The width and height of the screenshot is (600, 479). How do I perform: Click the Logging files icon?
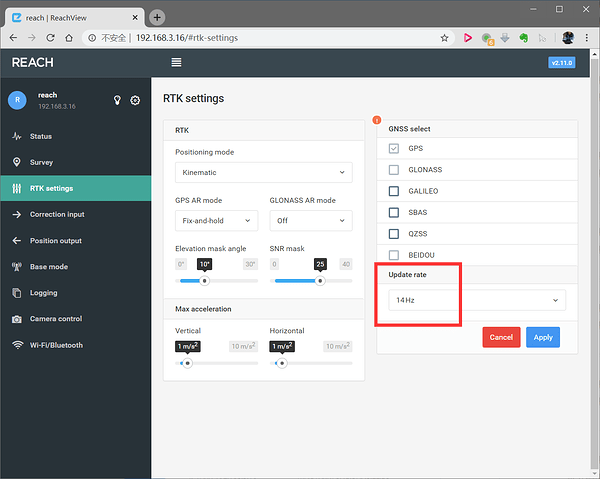(16, 293)
